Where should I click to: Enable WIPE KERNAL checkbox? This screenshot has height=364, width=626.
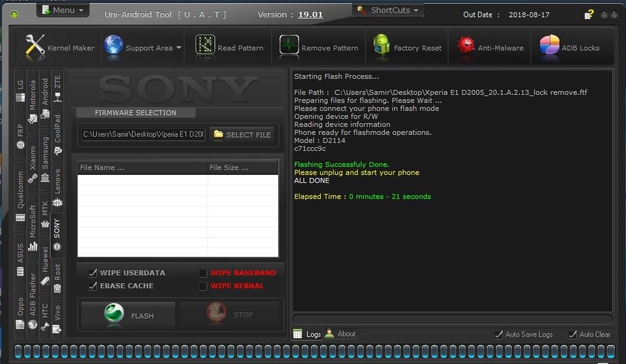pyautogui.click(x=203, y=286)
